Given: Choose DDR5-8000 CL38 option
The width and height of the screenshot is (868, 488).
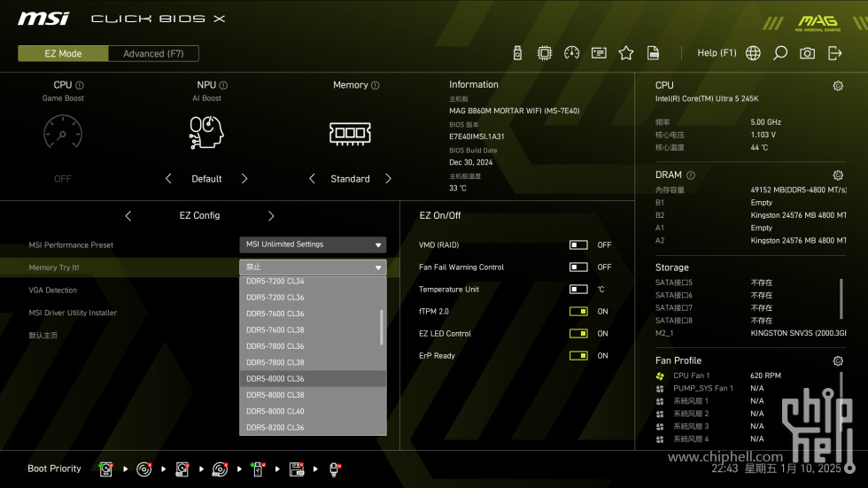Looking at the screenshot, I should [x=313, y=395].
